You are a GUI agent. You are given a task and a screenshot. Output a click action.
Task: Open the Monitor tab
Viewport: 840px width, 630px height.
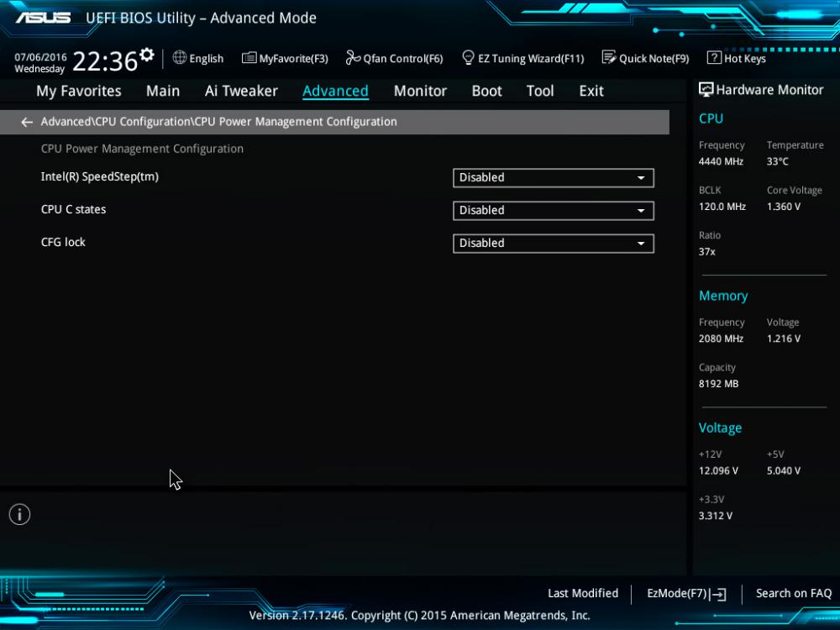point(420,91)
